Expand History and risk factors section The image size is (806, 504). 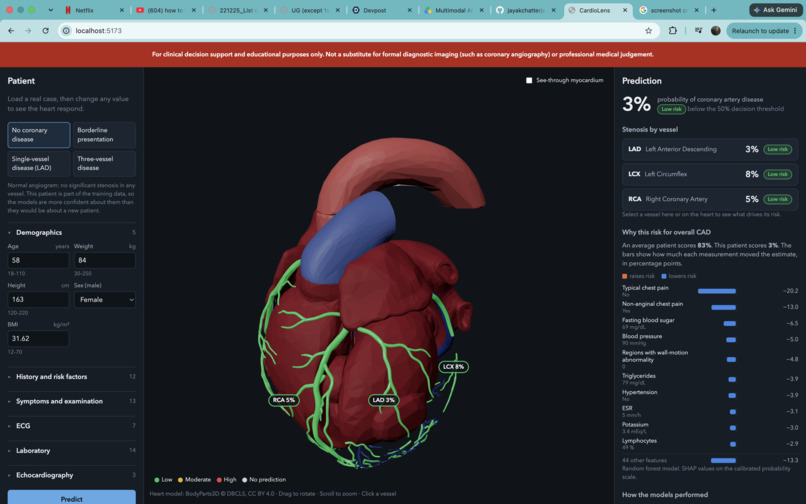pos(71,376)
